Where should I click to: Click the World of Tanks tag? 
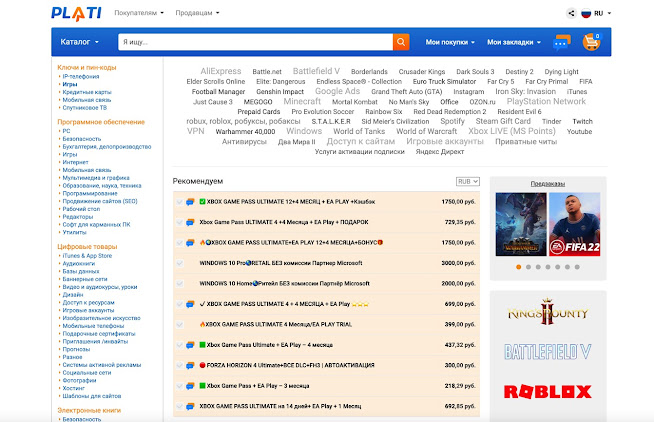tap(359, 131)
